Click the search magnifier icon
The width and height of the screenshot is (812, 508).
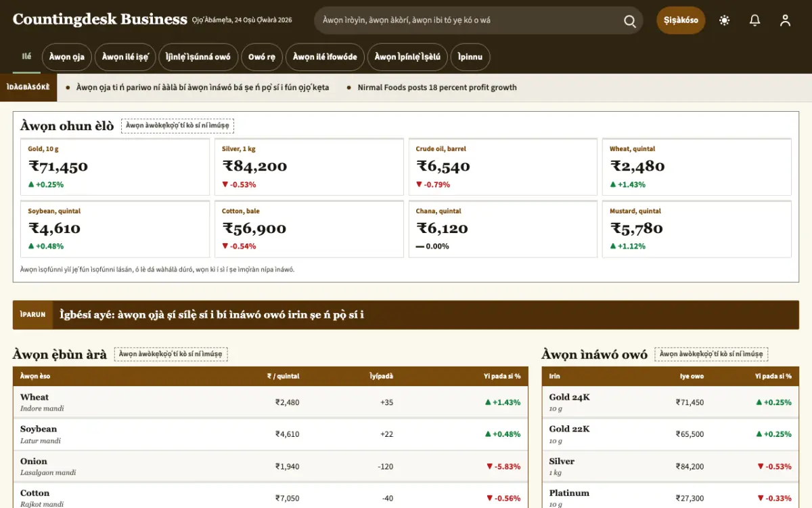tap(629, 21)
